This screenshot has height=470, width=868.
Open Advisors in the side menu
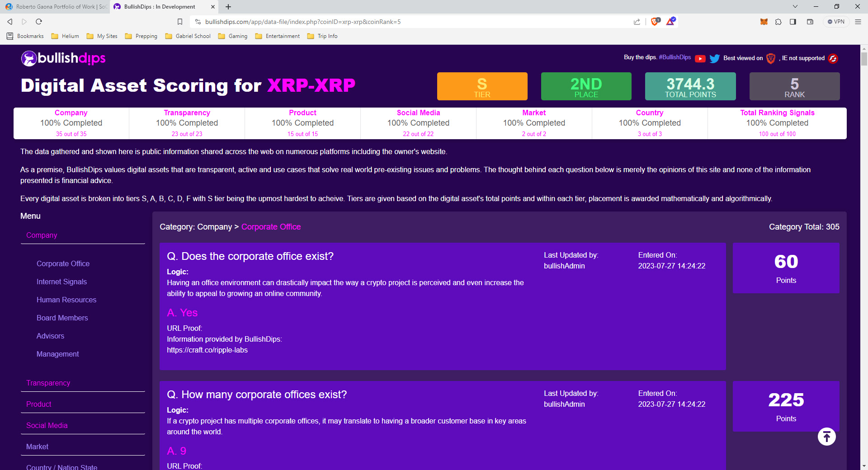point(50,336)
